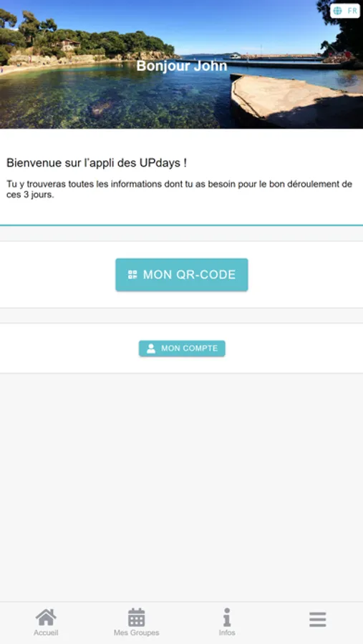Image resolution: width=363 pixels, height=644 pixels.
Task: Open the FR language selector
Action: pyautogui.click(x=345, y=11)
